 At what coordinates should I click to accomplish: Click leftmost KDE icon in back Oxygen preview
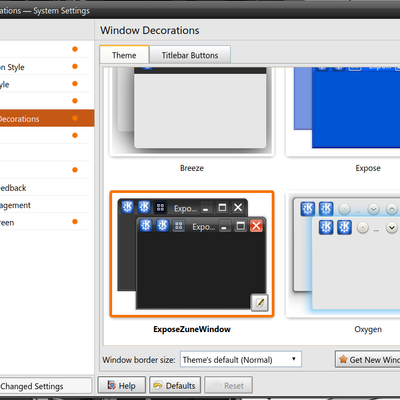tap(308, 209)
